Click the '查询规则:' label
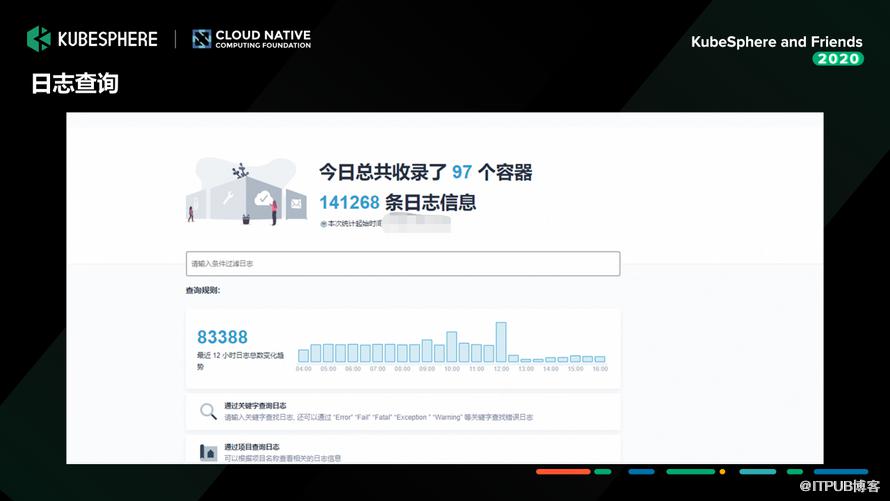The height and width of the screenshot is (501, 890). tap(203, 291)
